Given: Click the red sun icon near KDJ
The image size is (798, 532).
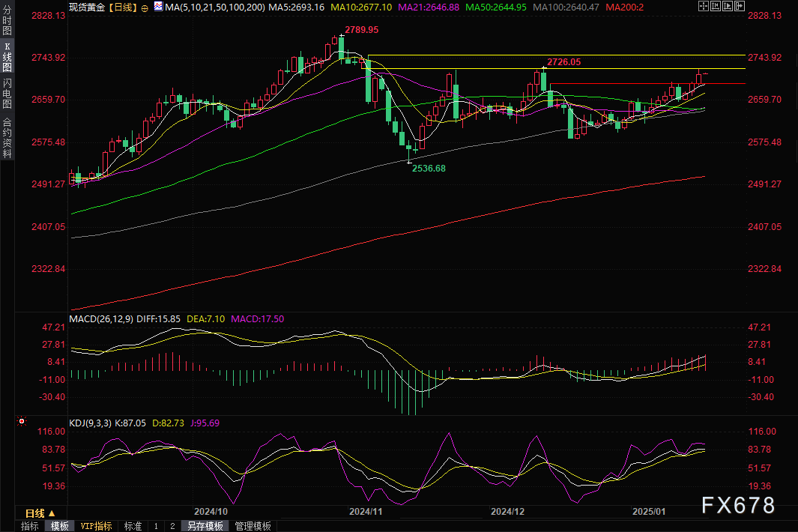Looking at the screenshot, I should (x=21, y=423).
